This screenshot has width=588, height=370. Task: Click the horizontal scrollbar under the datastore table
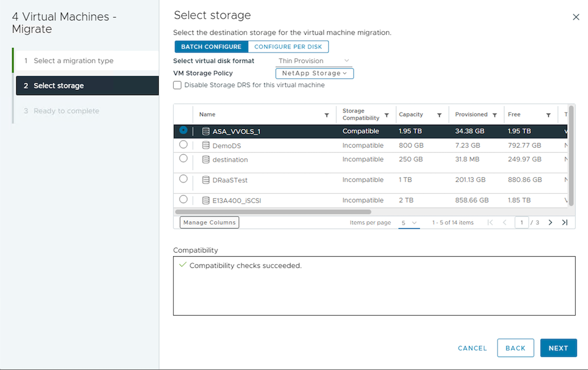(273, 212)
